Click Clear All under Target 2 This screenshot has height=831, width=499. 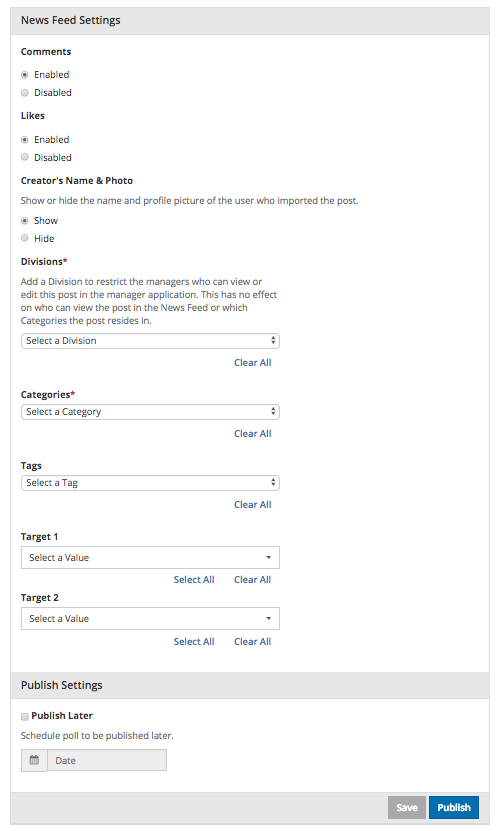pyautogui.click(x=253, y=641)
